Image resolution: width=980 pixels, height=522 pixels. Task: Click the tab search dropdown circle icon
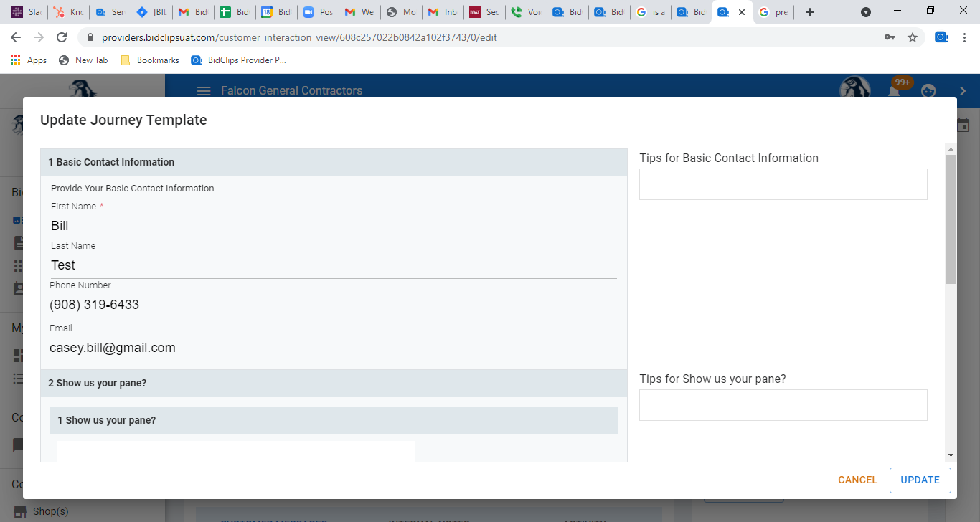tap(866, 12)
